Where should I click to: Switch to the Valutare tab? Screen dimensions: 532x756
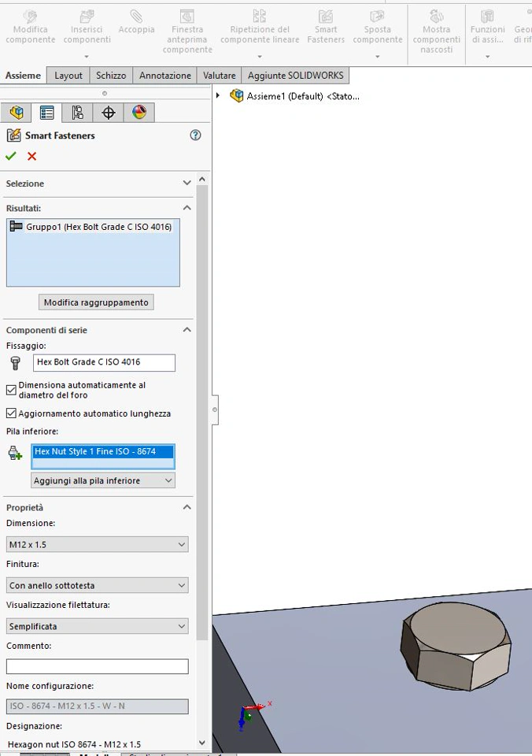pyautogui.click(x=220, y=76)
